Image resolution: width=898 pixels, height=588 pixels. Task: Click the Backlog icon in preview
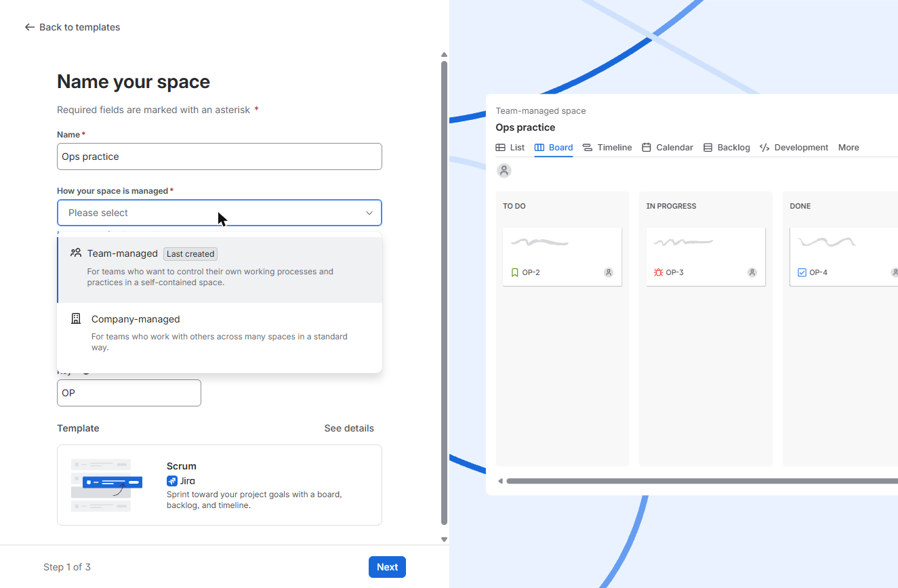(x=708, y=147)
